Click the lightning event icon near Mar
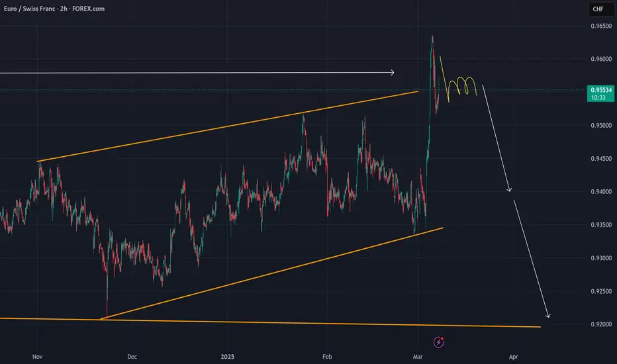 [x=438, y=342]
